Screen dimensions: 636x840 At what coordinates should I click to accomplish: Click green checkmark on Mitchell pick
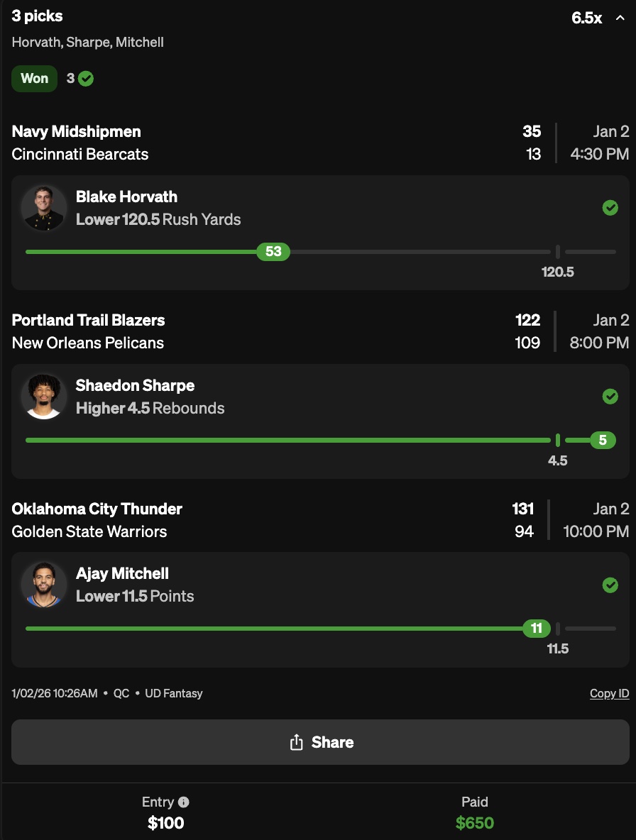(610, 585)
